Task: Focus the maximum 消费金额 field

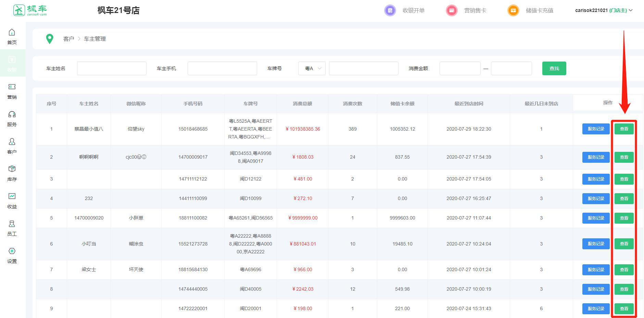Action: pos(512,68)
